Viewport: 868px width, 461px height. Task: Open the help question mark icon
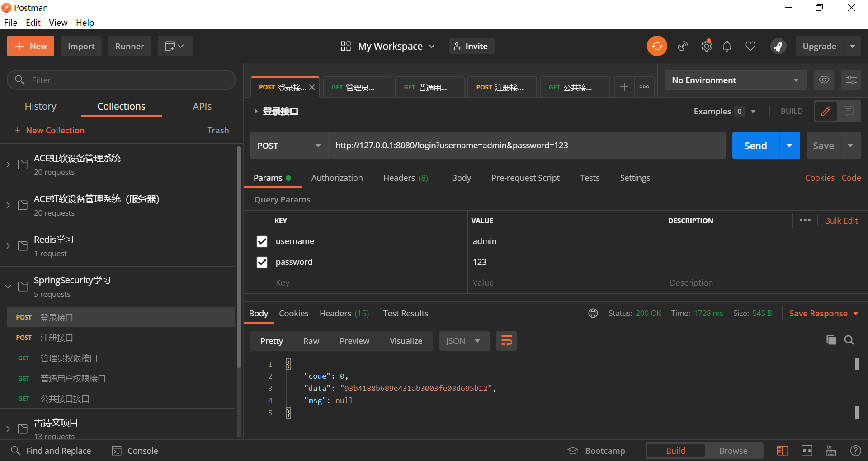point(856,451)
